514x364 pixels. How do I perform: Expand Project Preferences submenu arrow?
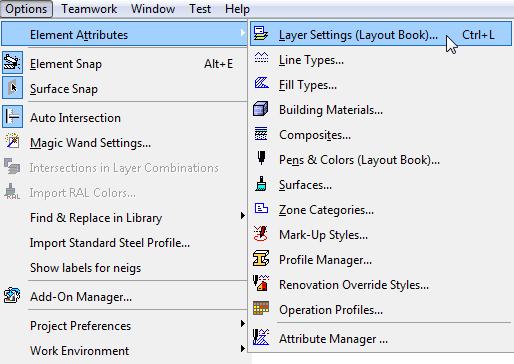pyautogui.click(x=243, y=324)
